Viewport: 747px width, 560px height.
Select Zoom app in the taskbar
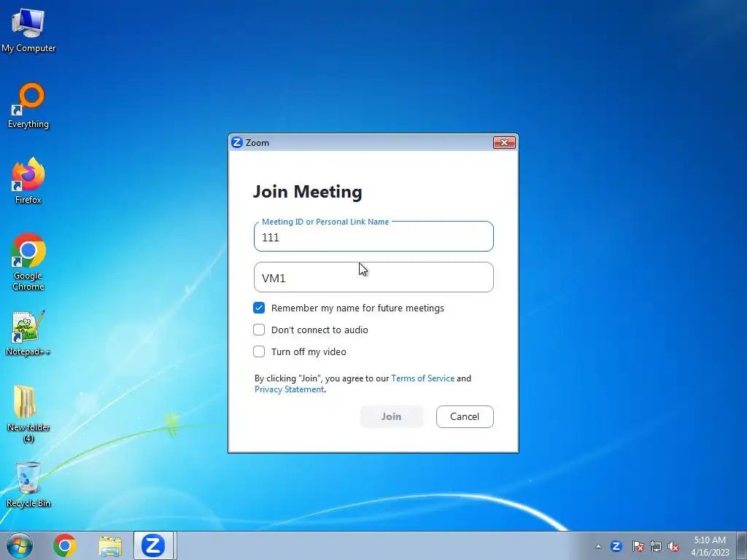(x=153, y=545)
